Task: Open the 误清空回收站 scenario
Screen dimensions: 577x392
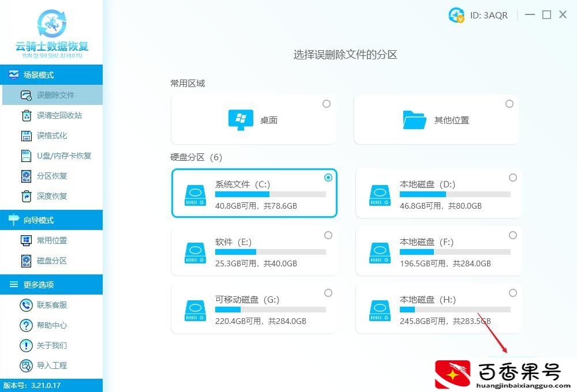Action: [x=51, y=115]
